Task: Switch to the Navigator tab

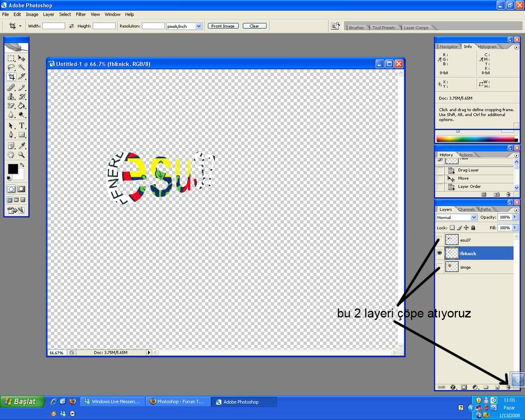Action: [448, 47]
